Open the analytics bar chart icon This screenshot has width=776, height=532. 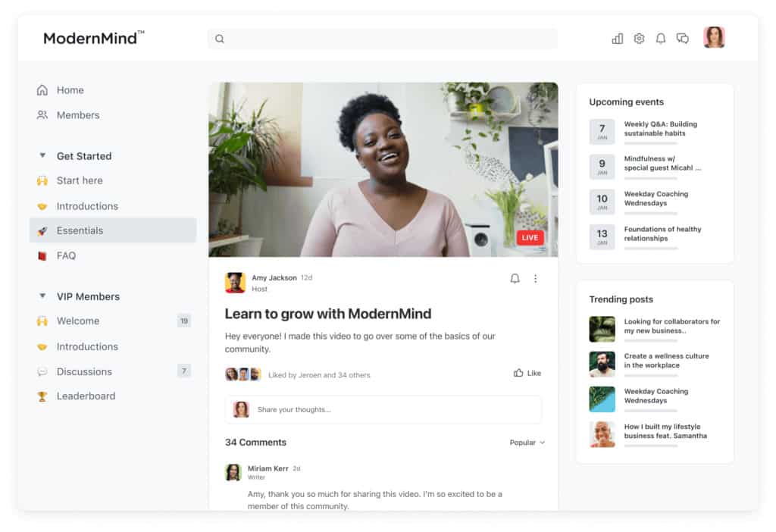[617, 39]
